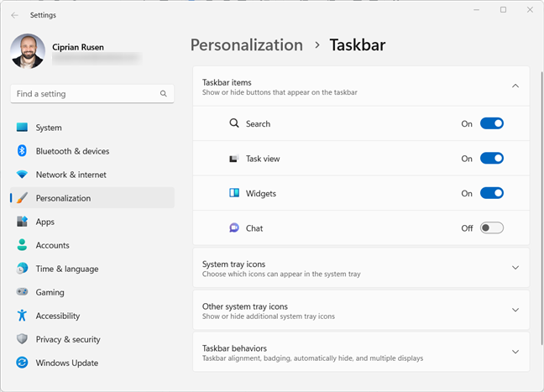Go to Network & internet
The width and height of the screenshot is (544, 392).
(92, 175)
